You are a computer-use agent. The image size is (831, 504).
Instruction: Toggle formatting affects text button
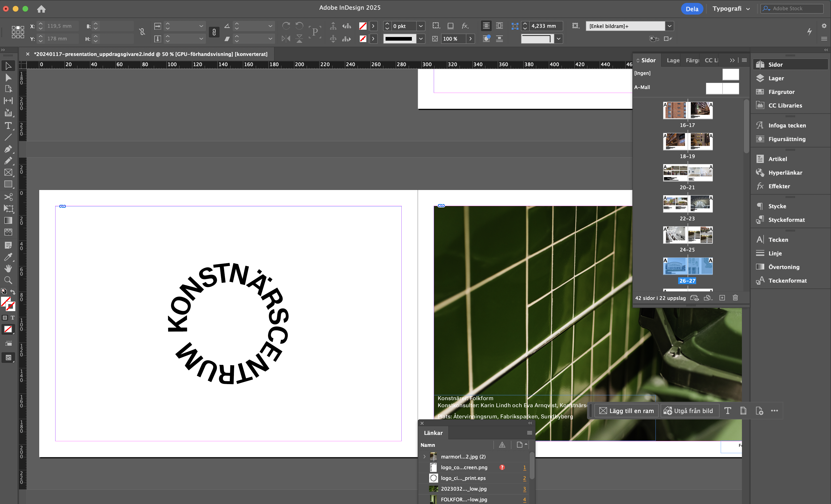12,318
